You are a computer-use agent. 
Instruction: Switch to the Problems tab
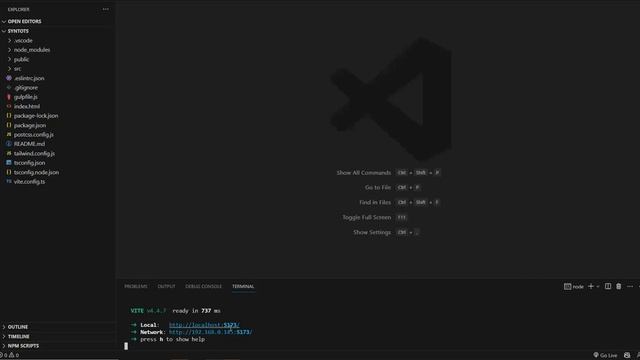136,287
